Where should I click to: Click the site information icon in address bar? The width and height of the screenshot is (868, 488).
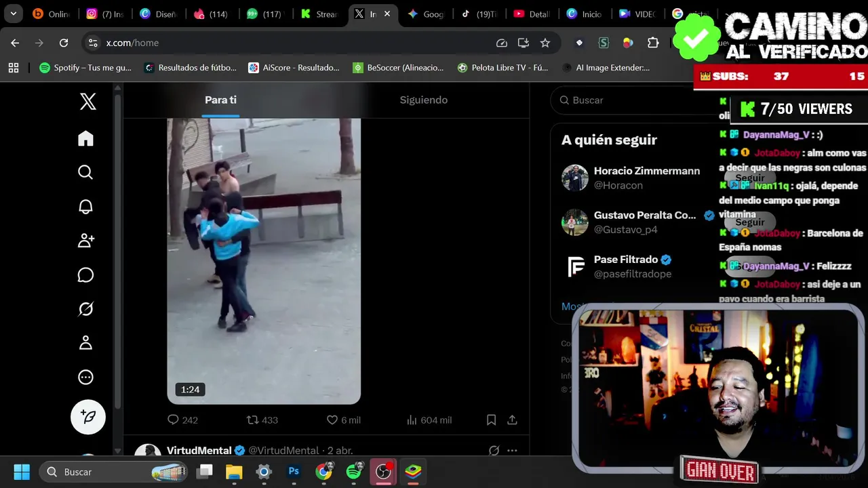[93, 43]
